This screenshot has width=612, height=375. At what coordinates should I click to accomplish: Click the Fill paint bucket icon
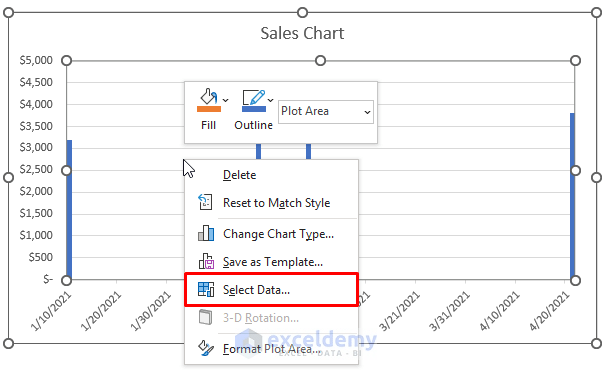point(208,96)
